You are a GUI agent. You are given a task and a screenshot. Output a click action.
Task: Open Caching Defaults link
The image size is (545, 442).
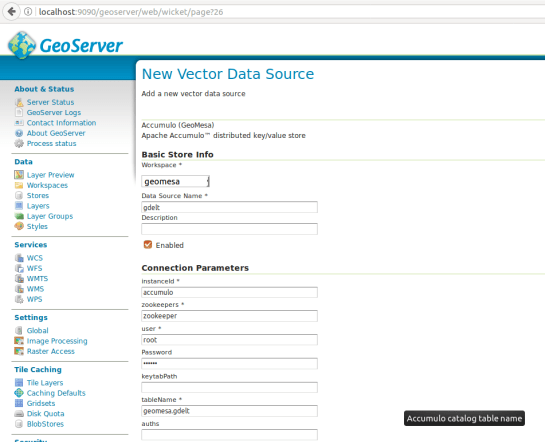tap(56, 393)
